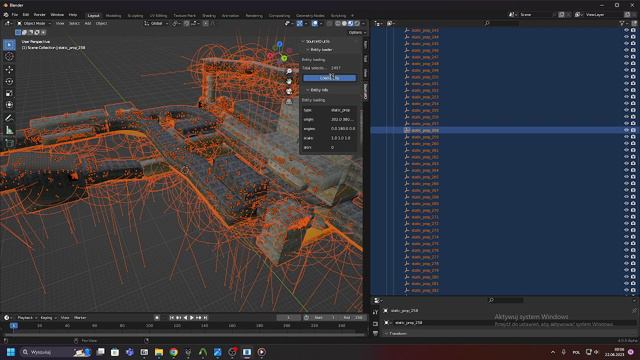Open the Object Mode dropdown
Image resolution: width=640 pixels, height=360 pixels.
pos(35,23)
